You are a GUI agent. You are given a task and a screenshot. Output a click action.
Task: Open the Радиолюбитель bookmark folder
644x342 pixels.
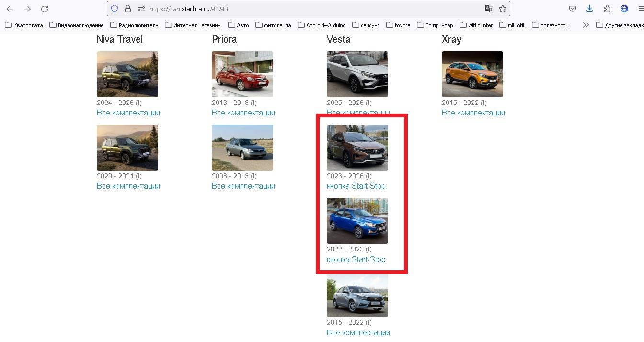pyautogui.click(x=134, y=25)
